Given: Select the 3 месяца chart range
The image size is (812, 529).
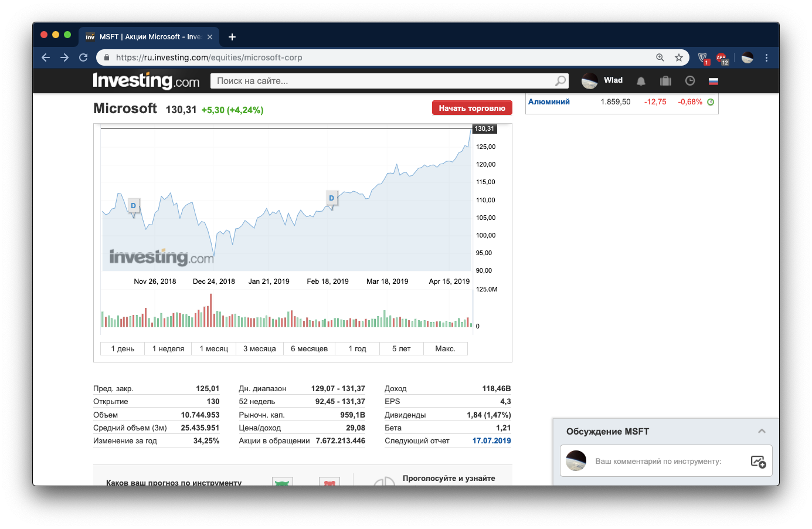Looking at the screenshot, I should tap(260, 348).
